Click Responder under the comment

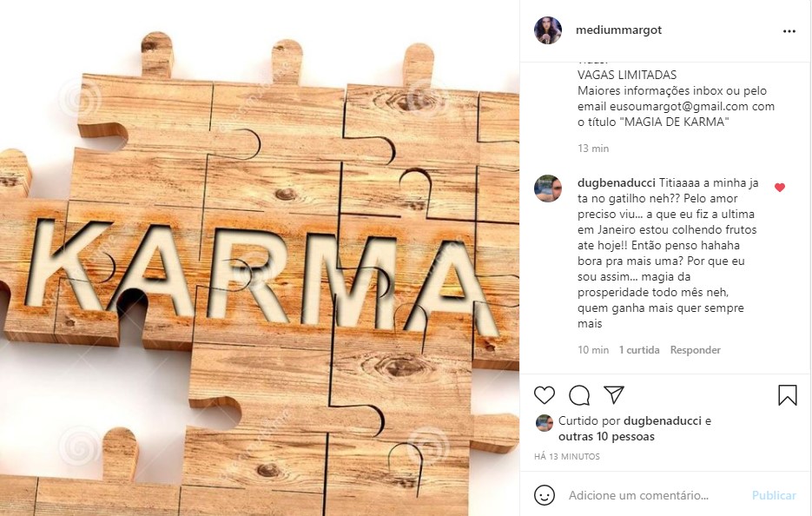pyautogui.click(x=695, y=350)
